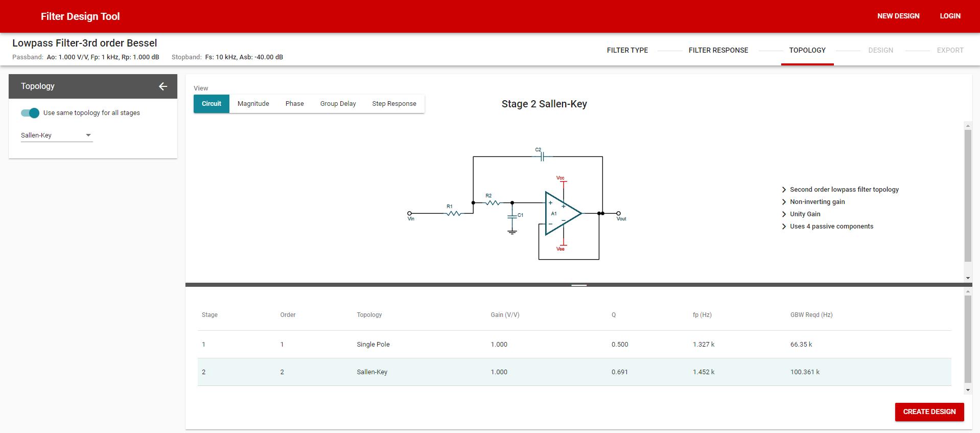Click the C1 capacitor symbol
The image size is (980, 433).
pyautogui.click(x=512, y=217)
